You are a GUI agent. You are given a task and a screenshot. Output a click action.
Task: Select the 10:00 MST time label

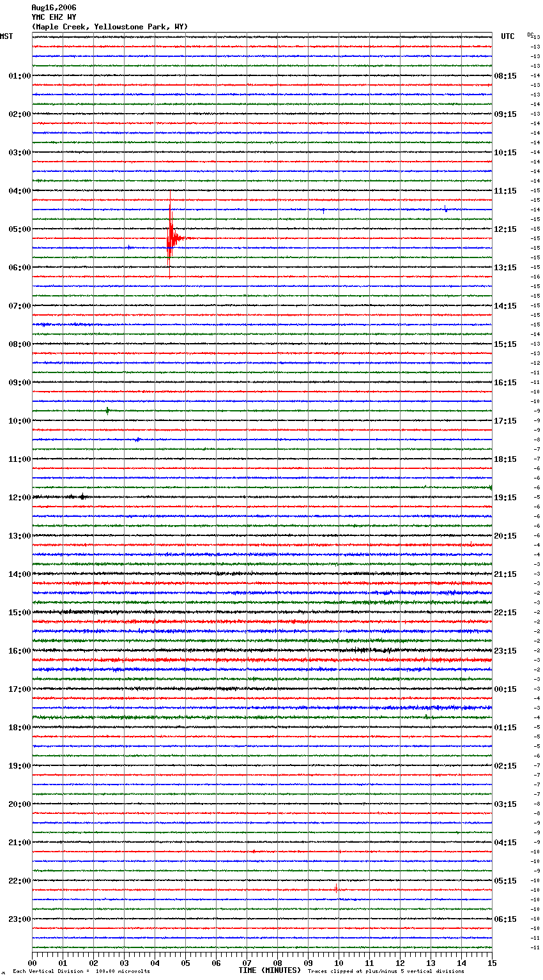point(20,421)
